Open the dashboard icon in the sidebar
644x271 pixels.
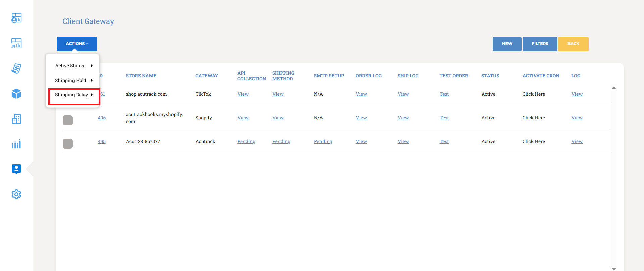point(16,18)
